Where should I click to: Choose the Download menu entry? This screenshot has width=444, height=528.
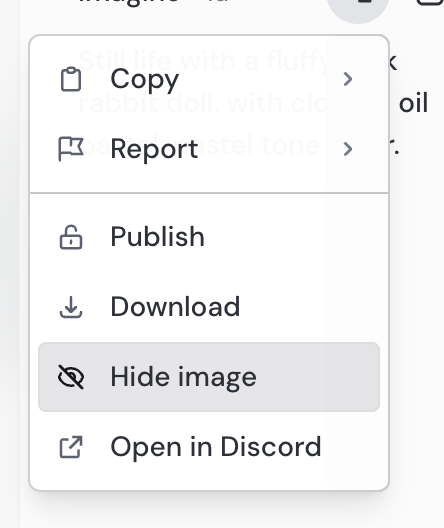pyautogui.click(x=209, y=307)
